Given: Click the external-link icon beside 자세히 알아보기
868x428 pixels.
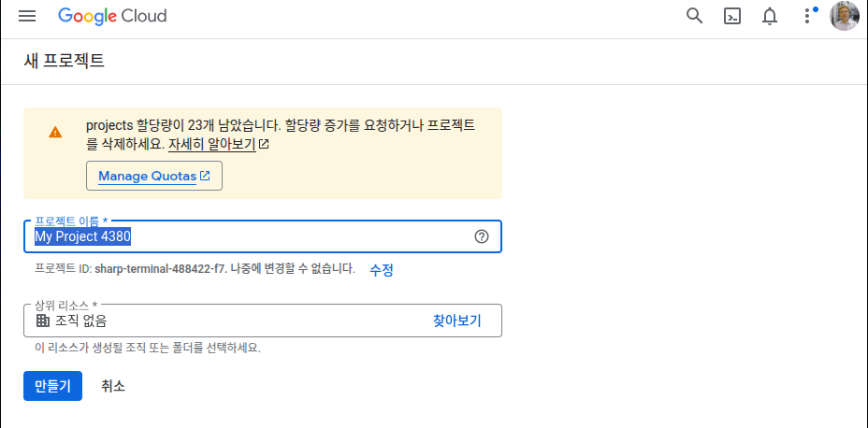Looking at the screenshot, I should pyautogui.click(x=264, y=145).
